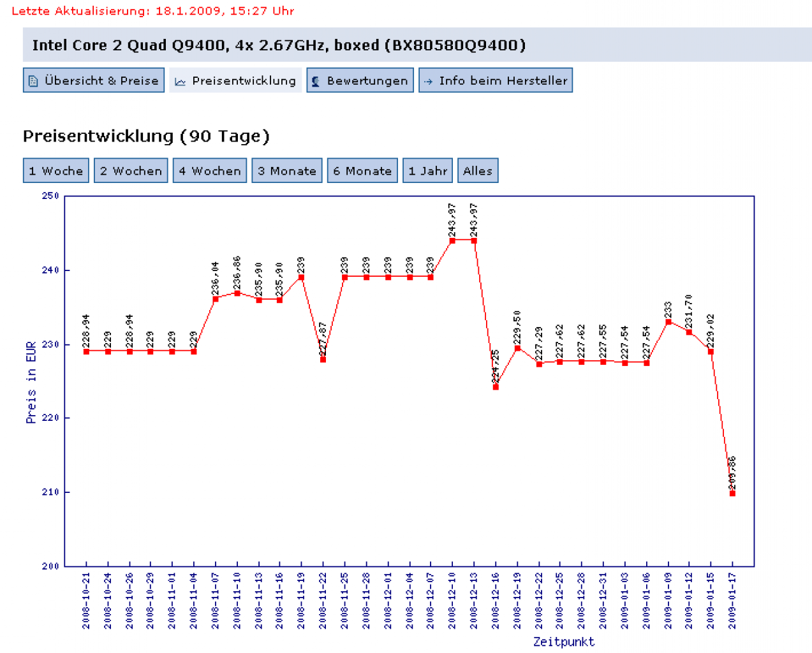
Task: Open the Übersicht & Preise tab
Action: [94, 80]
